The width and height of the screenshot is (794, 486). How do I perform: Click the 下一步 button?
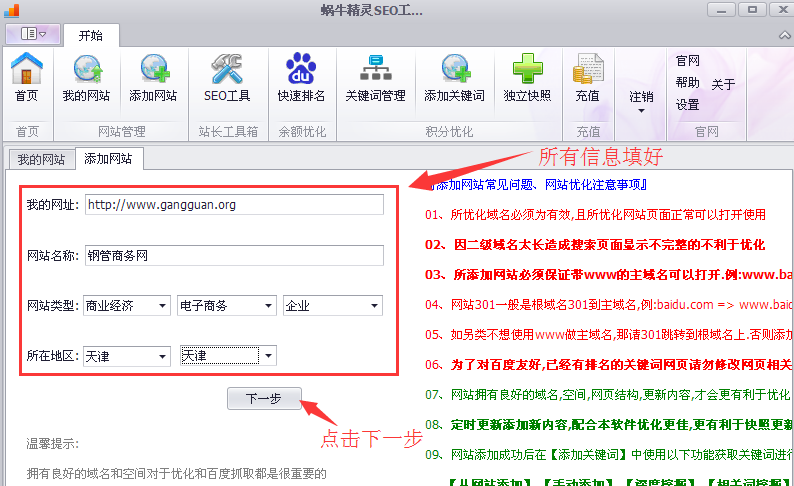264,398
